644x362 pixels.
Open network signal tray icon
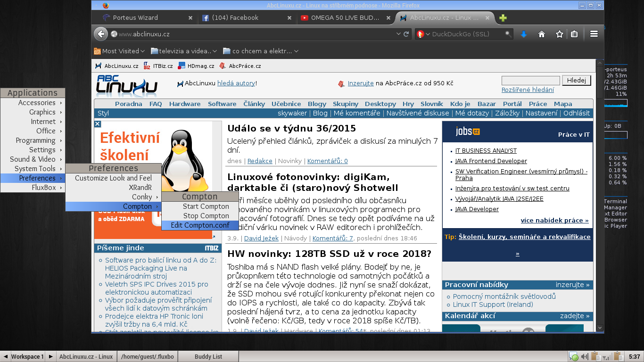(x=607, y=356)
